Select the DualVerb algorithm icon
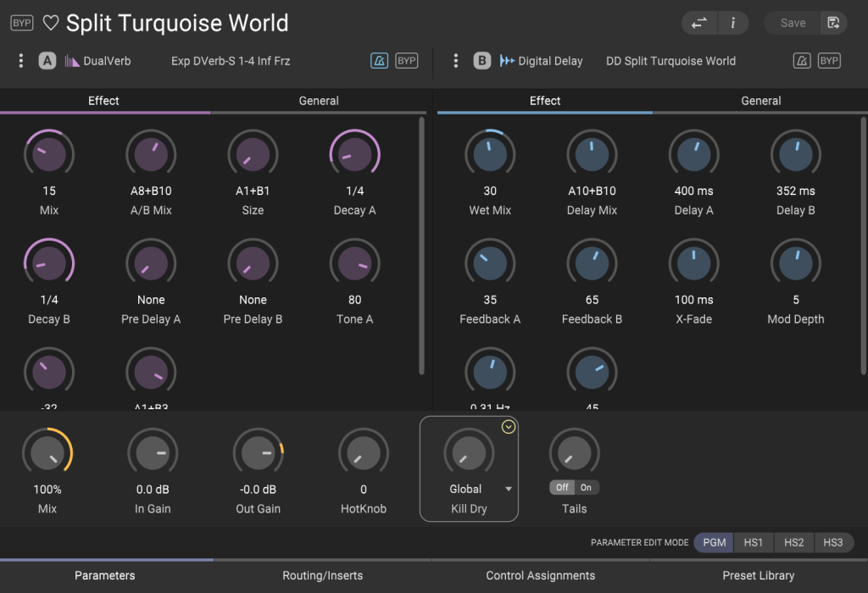Screen dimensions: 868x593 pyautogui.click(x=72, y=61)
